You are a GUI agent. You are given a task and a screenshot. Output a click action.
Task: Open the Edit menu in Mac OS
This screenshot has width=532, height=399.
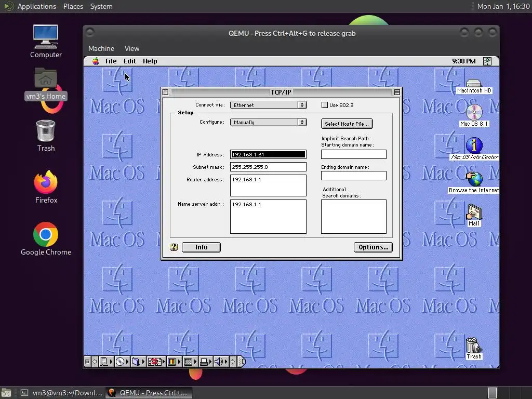point(129,61)
